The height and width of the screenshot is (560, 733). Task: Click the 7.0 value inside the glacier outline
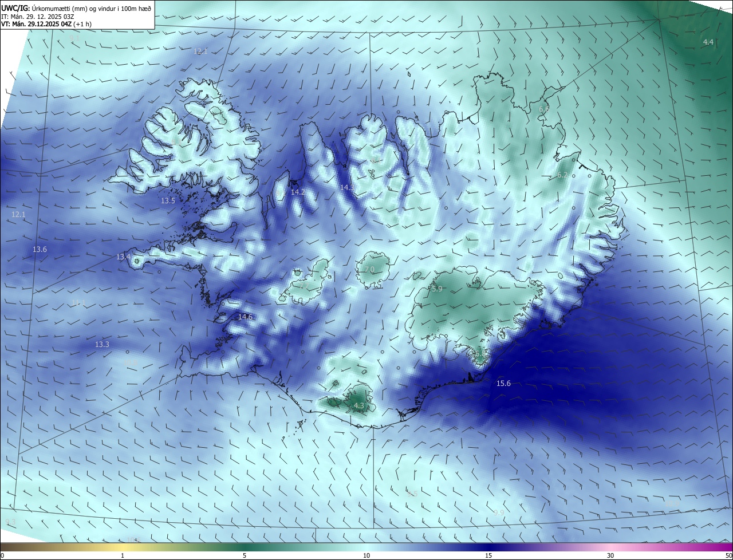pos(369,270)
